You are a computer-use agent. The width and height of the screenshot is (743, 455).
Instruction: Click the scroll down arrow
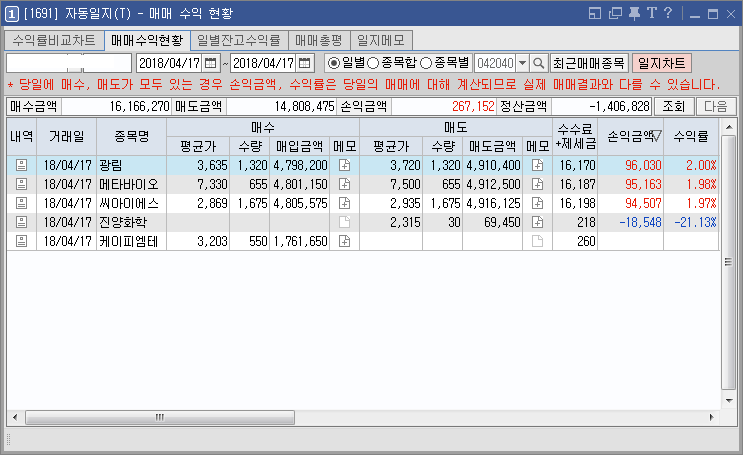point(729,401)
